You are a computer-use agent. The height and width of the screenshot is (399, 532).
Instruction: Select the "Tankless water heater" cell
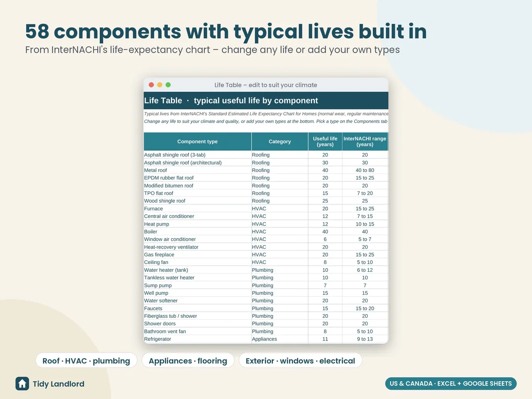coord(198,278)
